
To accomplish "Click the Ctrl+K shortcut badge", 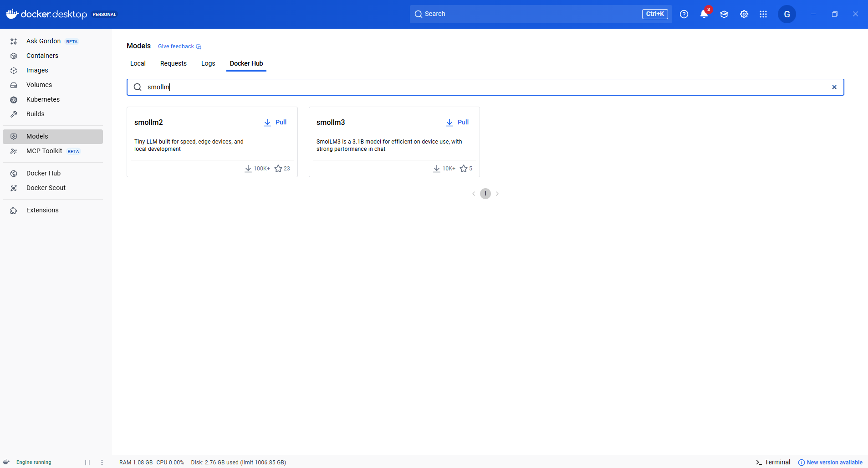I will (655, 14).
